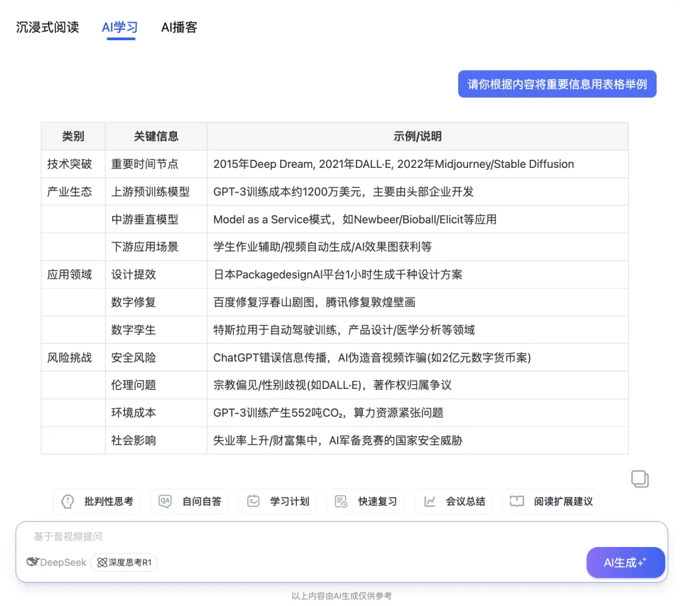Click the ChatGPT错误信息传播 text
The height and width of the screenshot is (606, 700).
pyautogui.click(x=270, y=357)
